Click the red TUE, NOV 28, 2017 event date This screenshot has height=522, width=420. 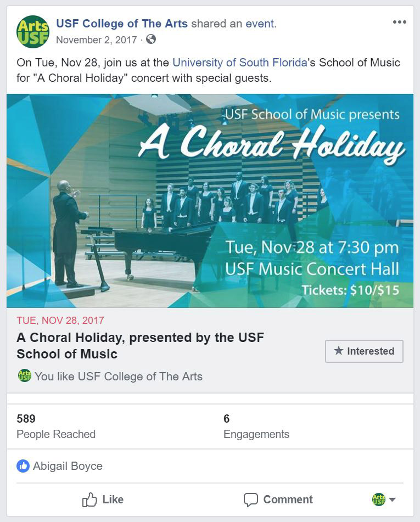click(60, 321)
